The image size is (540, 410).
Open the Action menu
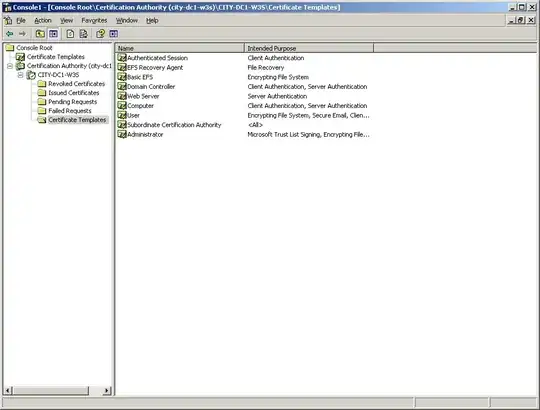pyautogui.click(x=43, y=21)
